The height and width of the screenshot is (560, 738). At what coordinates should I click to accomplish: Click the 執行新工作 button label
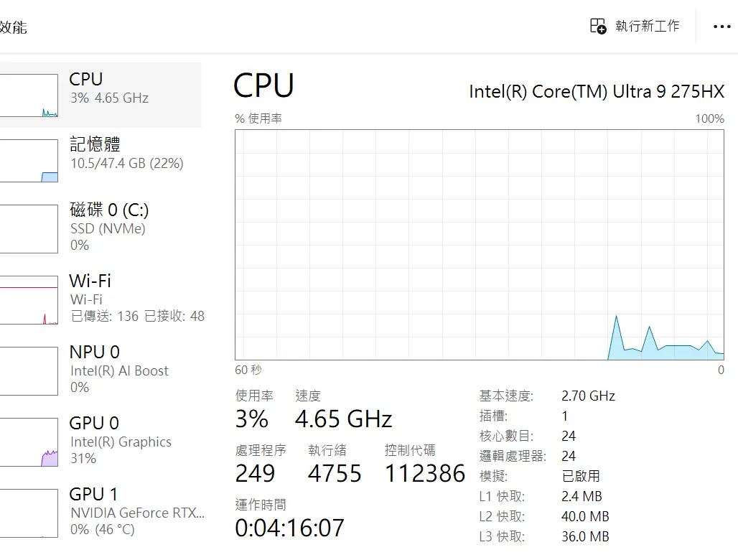coord(647,27)
